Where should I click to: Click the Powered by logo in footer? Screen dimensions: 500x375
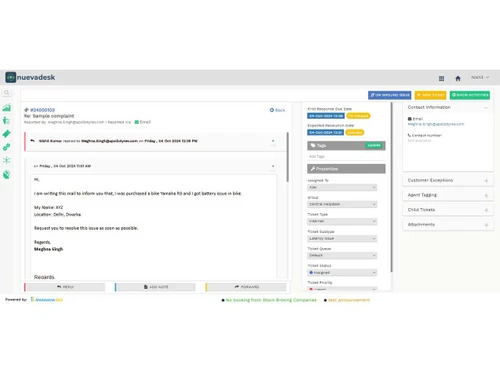point(47,300)
